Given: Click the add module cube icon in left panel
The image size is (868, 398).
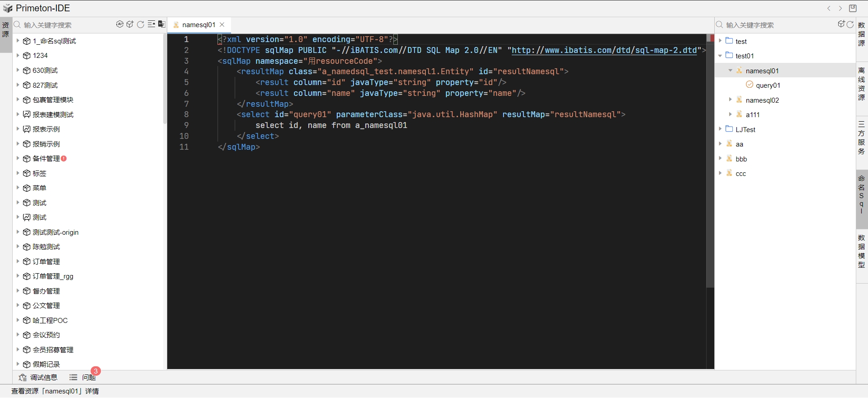Looking at the screenshot, I should coord(130,24).
